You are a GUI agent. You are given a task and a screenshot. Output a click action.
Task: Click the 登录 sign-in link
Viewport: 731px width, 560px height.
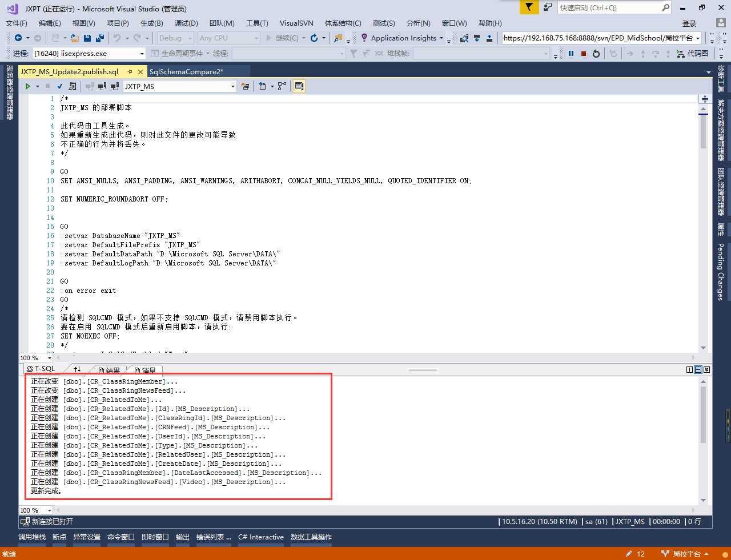(689, 23)
